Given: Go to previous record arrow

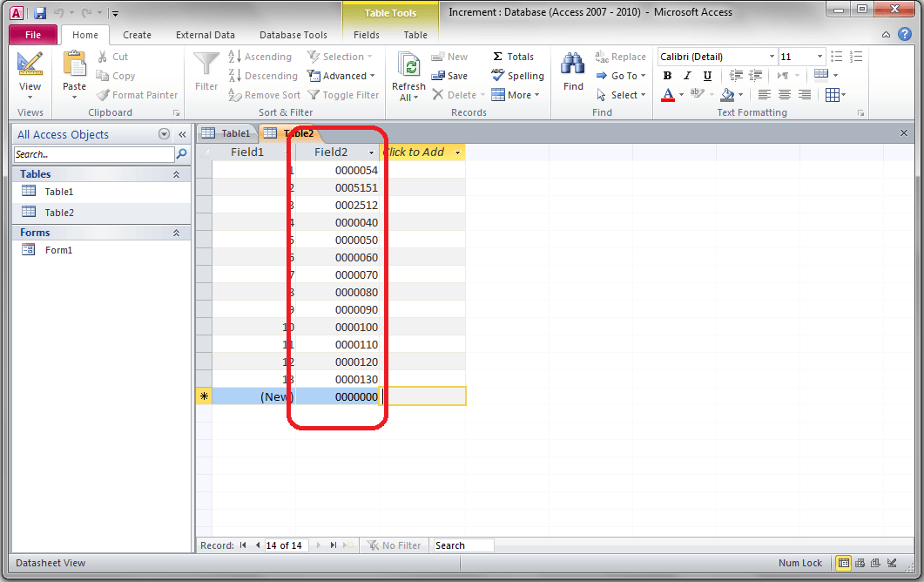Looking at the screenshot, I should click(x=258, y=545).
